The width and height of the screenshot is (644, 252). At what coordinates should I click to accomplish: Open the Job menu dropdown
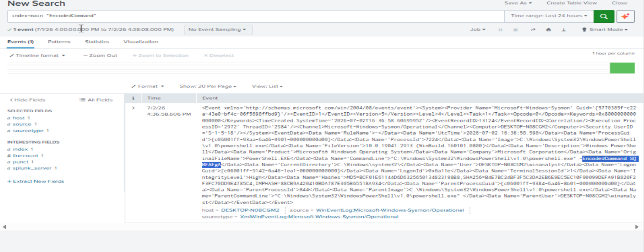(478, 30)
